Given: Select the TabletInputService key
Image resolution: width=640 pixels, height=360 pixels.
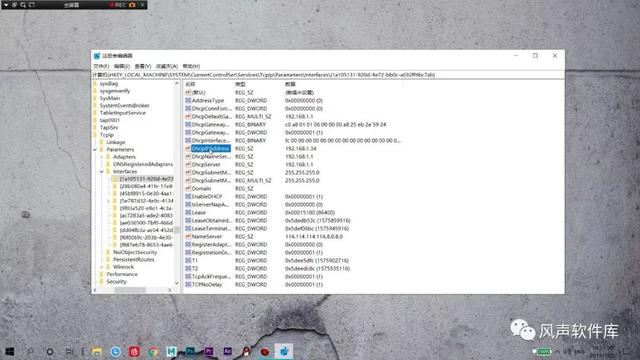Looking at the screenshot, I should tap(122, 113).
